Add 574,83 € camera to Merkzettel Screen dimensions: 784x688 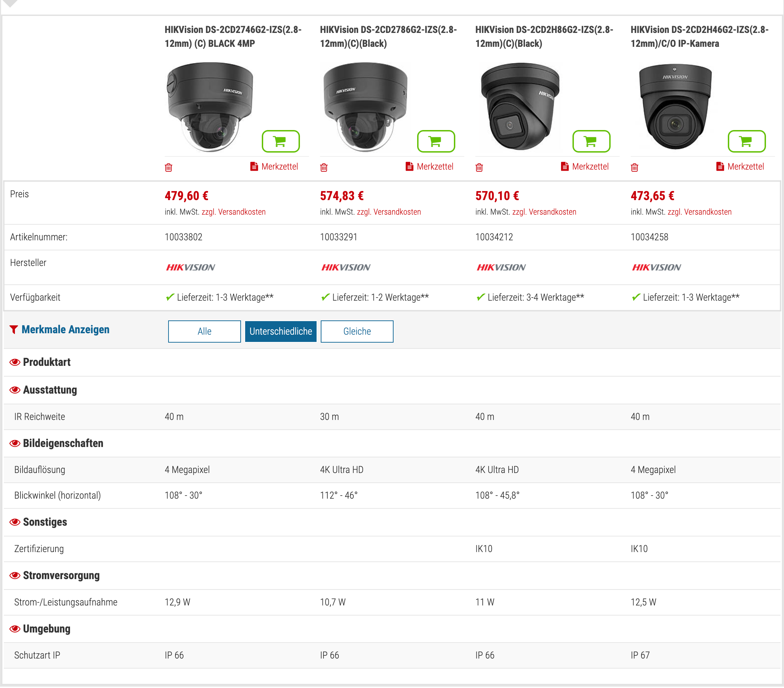click(x=429, y=166)
